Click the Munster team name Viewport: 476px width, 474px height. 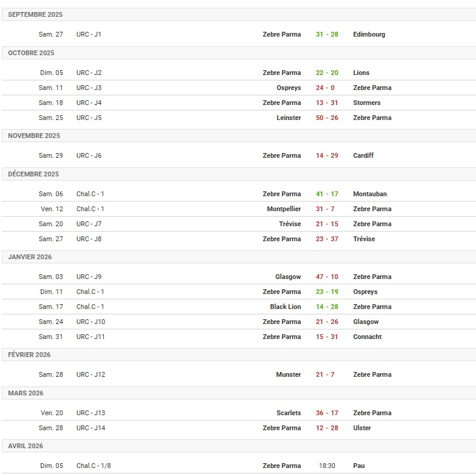click(288, 375)
